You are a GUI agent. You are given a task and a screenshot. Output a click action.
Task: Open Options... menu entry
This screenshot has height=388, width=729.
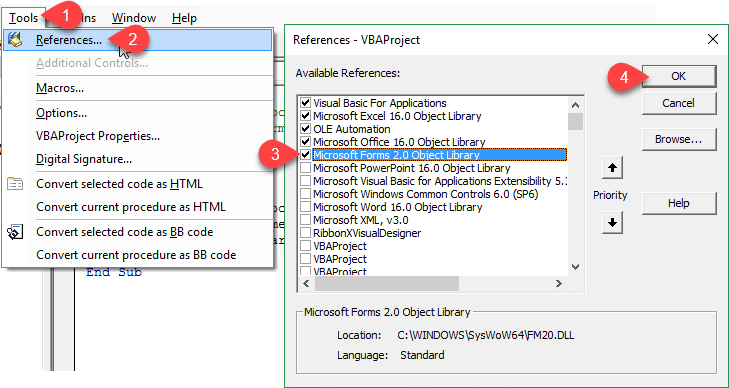click(x=61, y=113)
